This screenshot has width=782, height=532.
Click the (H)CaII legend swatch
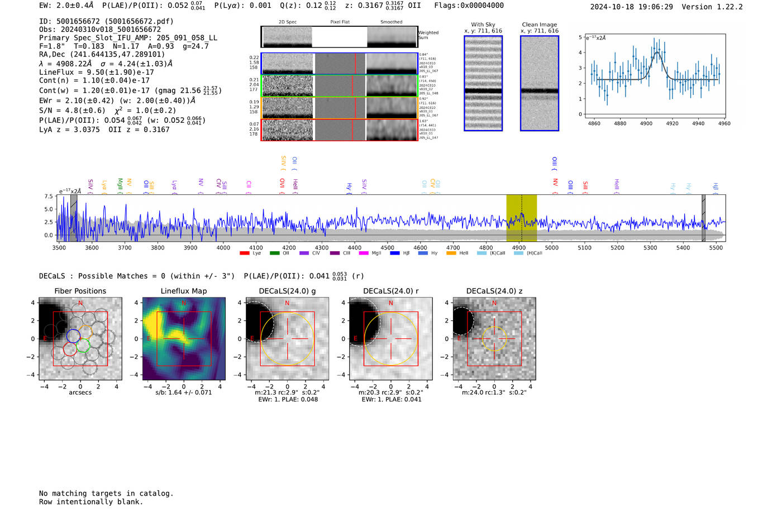518,253
